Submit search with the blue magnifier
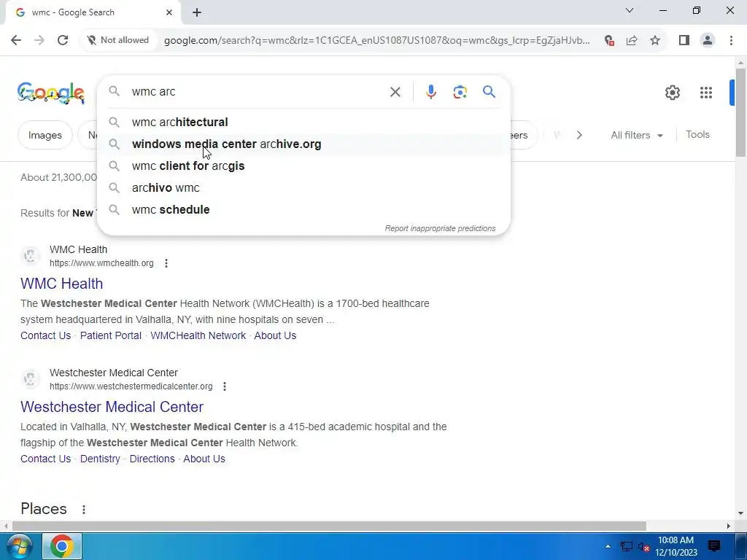The image size is (747, 560). [489, 91]
